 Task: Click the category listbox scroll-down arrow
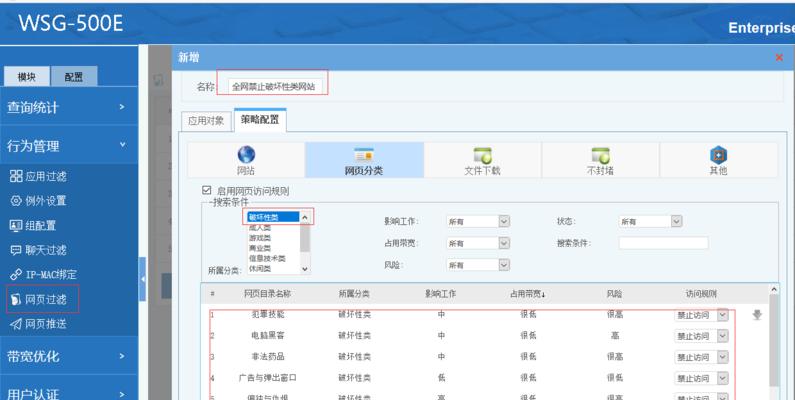click(305, 269)
